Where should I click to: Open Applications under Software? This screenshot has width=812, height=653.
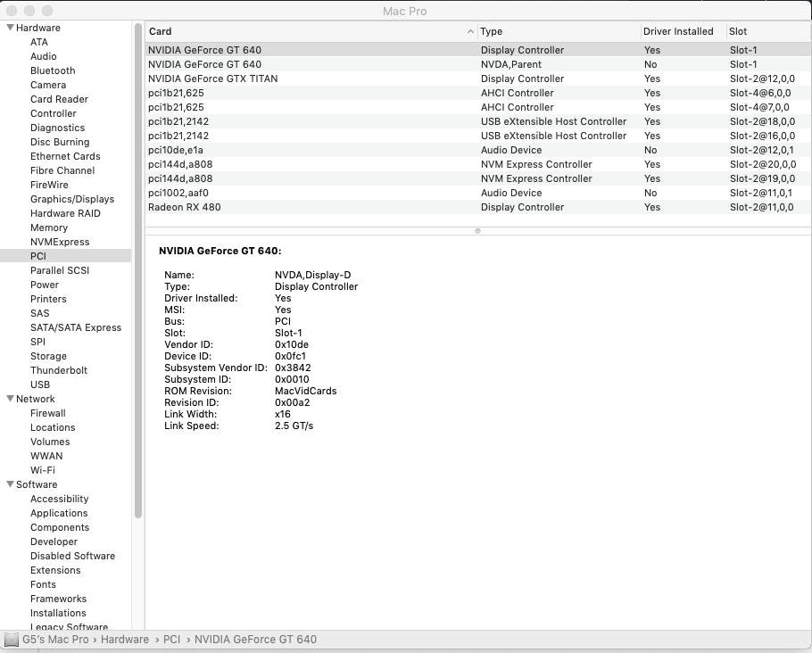pos(59,513)
